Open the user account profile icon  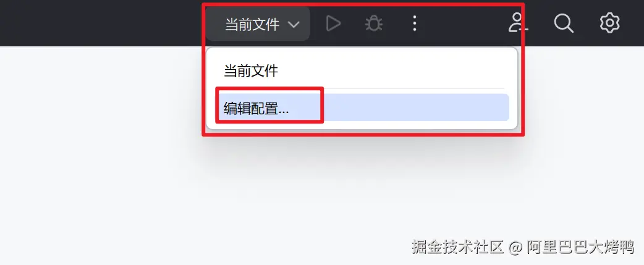519,23
